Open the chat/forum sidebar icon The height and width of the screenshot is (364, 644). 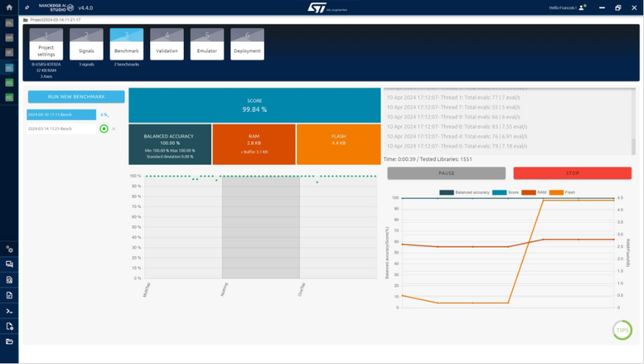click(x=9, y=264)
